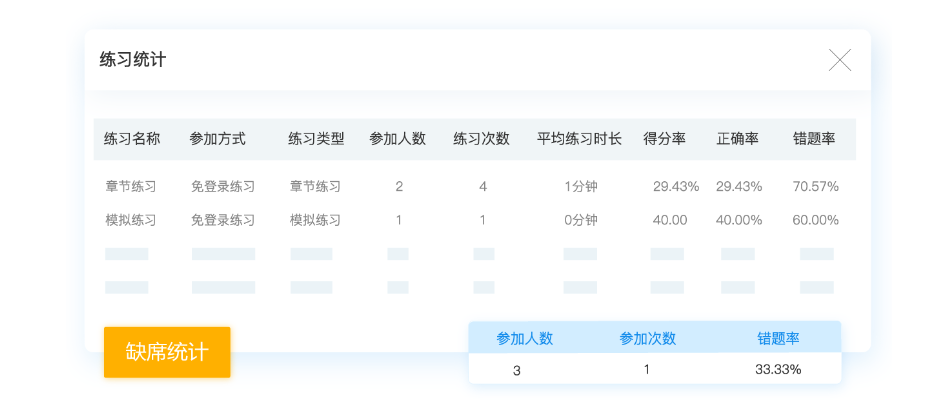Screen dimensions: 950x406
Task: Close the 练习统计 dialog
Action: pos(840,60)
